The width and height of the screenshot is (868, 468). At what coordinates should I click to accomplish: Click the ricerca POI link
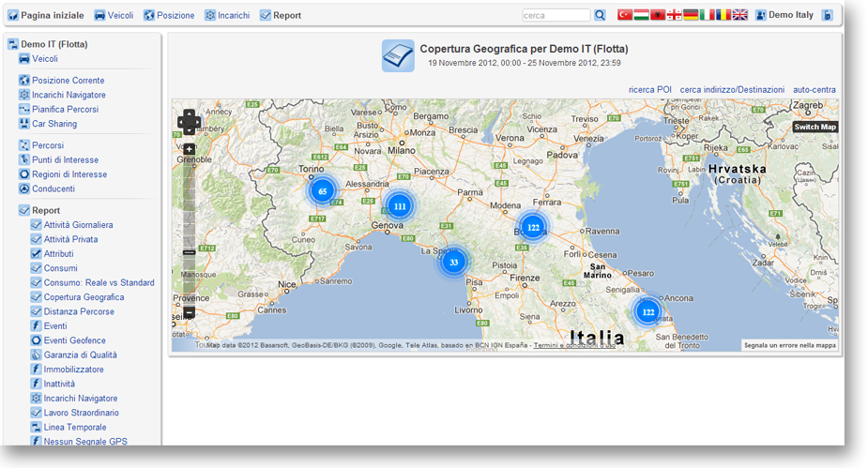pos(650,90)
